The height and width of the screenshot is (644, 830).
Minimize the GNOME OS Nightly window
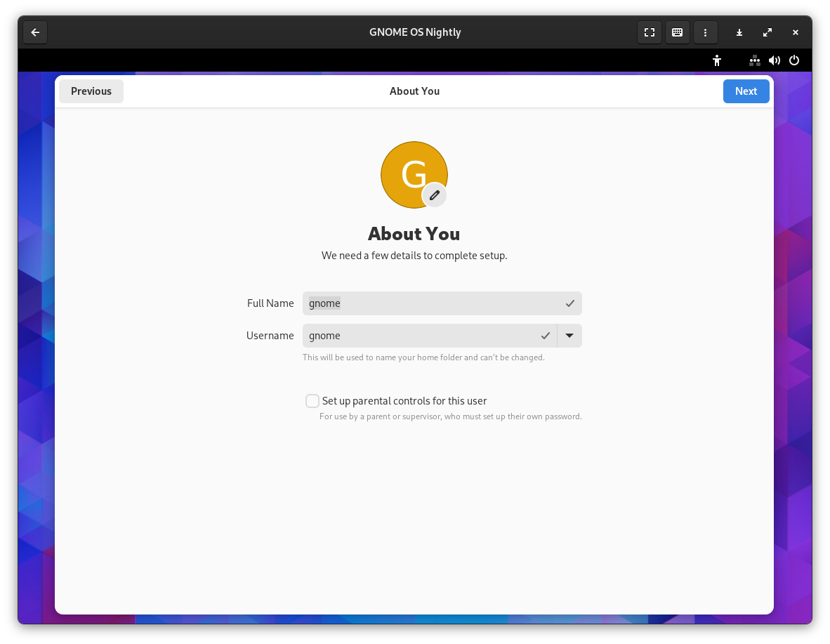point(739,32)
